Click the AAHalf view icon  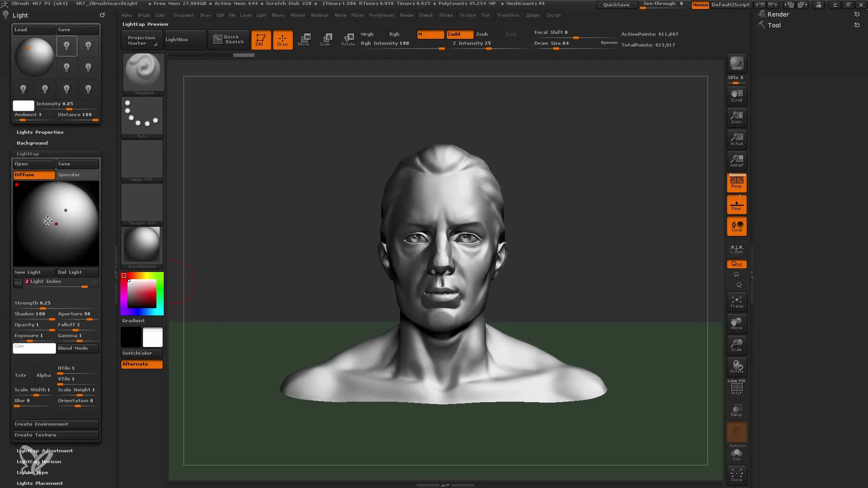click(x=736, y=161)
